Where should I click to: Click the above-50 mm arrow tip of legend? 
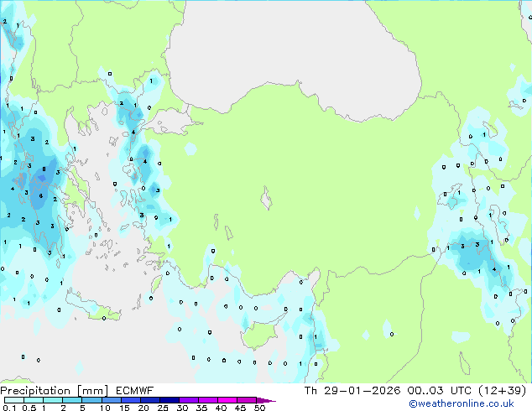(x=266, y=401)
